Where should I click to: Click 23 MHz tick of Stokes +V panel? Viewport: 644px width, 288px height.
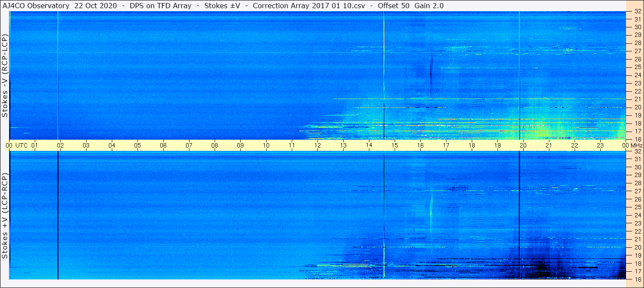(637, 223)
